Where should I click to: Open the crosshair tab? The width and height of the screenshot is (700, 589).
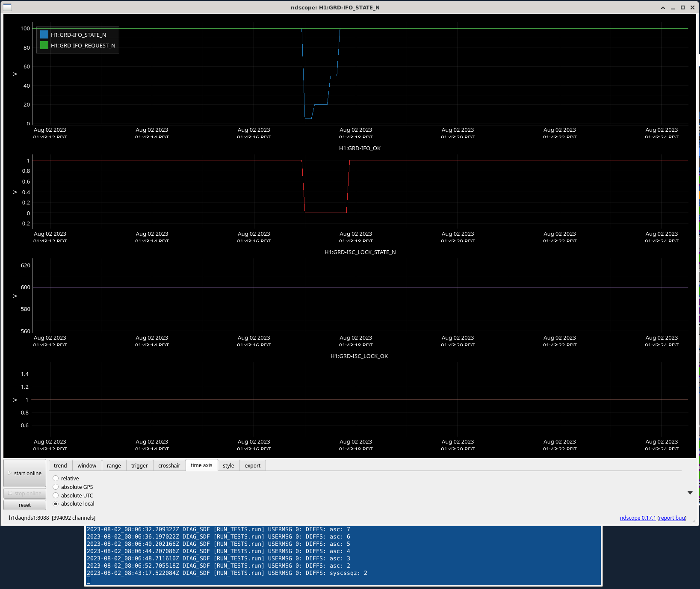[x=169, y=465]
